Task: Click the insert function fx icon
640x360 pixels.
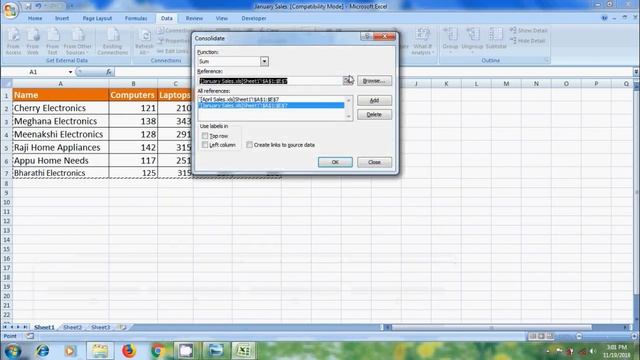Action: (x=109, y=72)
